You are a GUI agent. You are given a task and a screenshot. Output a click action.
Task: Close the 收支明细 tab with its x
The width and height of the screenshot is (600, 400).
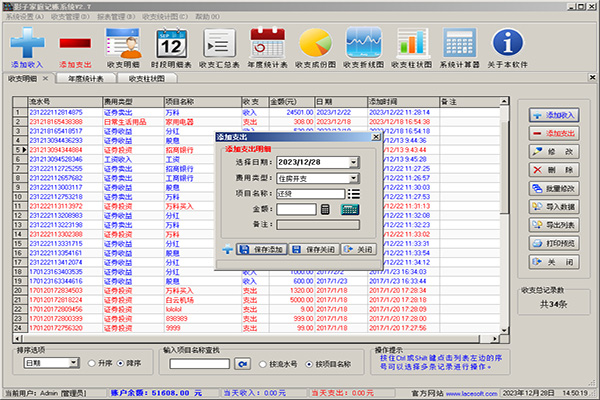coord(45,78)
